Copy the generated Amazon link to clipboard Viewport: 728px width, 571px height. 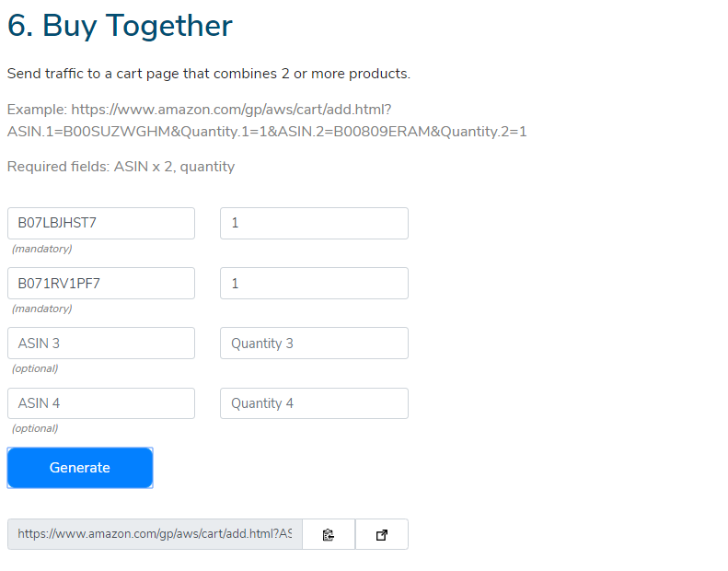click(329, 534)
